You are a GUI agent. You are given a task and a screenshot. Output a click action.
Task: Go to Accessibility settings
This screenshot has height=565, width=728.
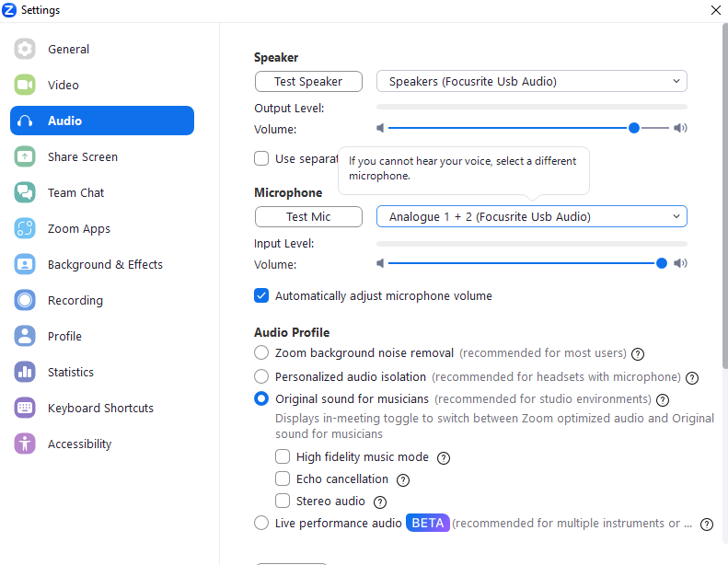(79, 444)
